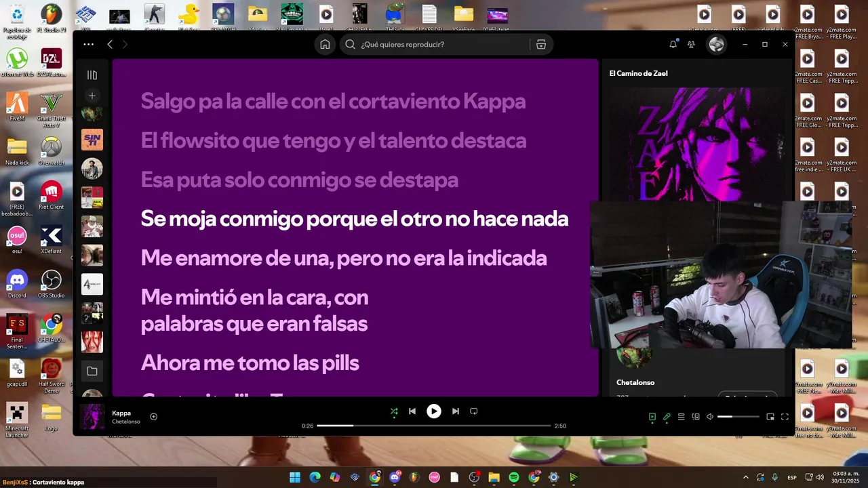
Task: Click lyric "El flowsito que tengo y el talento destaca"
Action: (334, 141)
